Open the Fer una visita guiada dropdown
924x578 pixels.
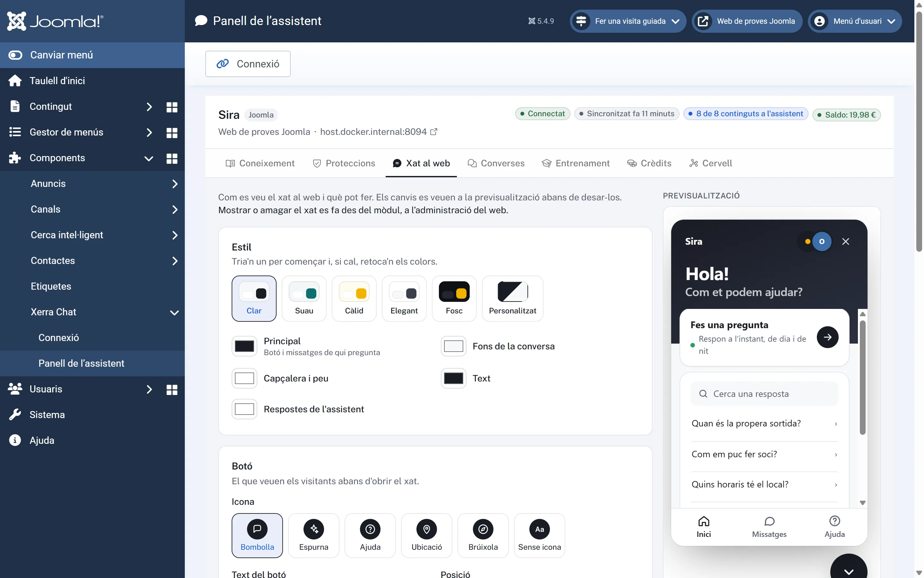pos(628,21)
